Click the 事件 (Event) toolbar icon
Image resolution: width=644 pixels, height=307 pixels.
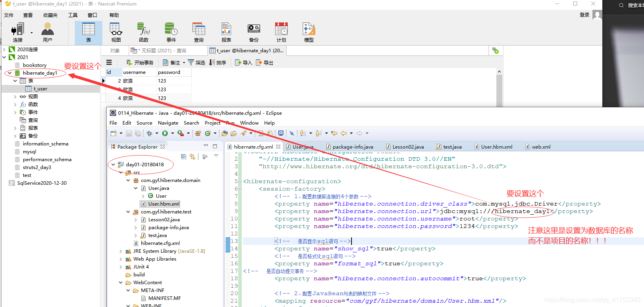171,33
